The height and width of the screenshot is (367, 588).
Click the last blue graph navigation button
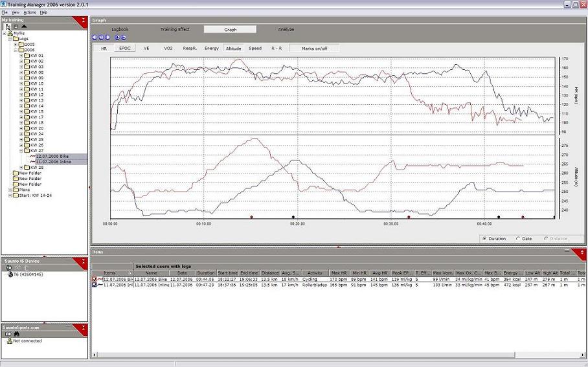tap(124, 38)
